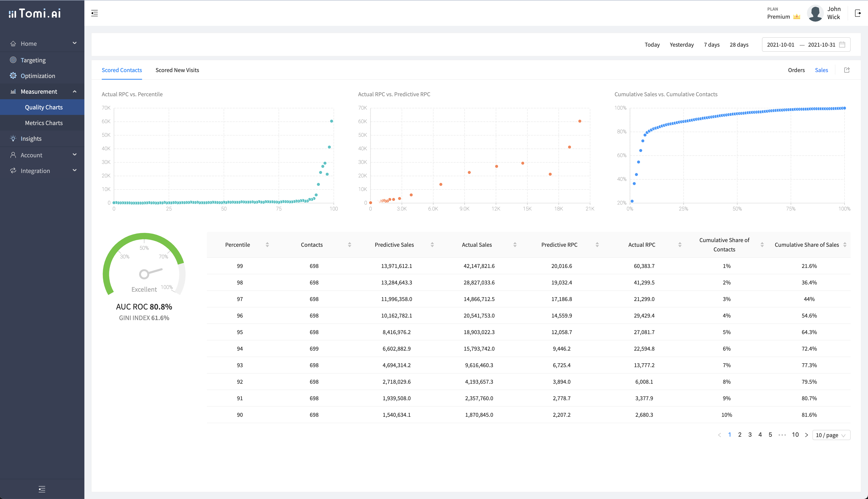Screen dimensions: 868x499
Task: Select the Measurement bar-chart icon
Action: point(13,91)
